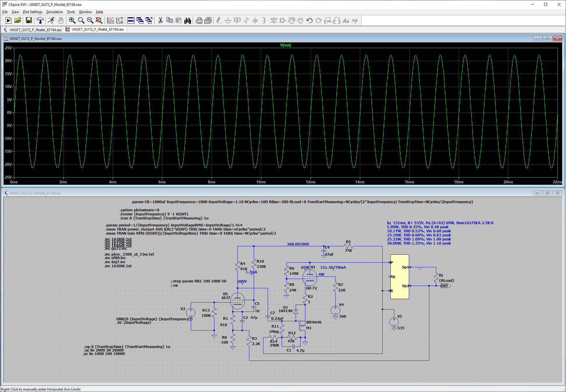Open the Help menu
The height and width of the screenshot is (392, 566).
(99, 12)
